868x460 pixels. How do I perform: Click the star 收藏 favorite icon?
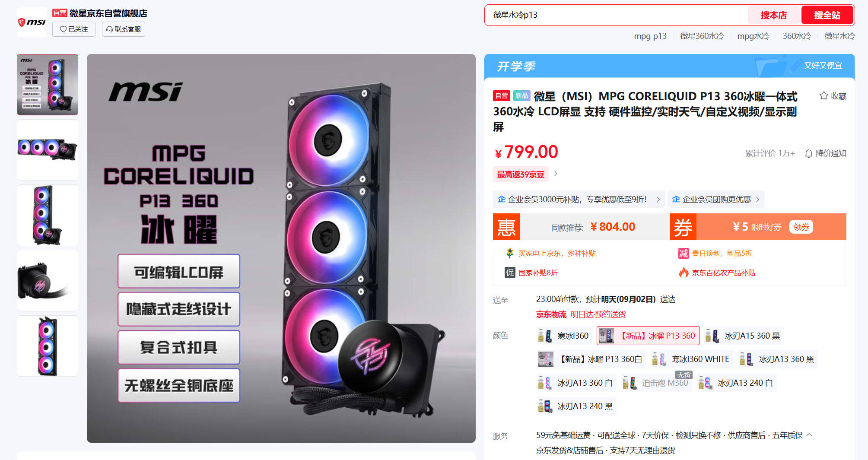(823, 95)
